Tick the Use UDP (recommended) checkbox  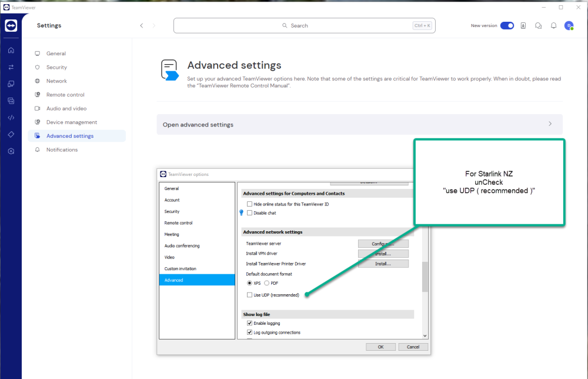click(249, 295)
